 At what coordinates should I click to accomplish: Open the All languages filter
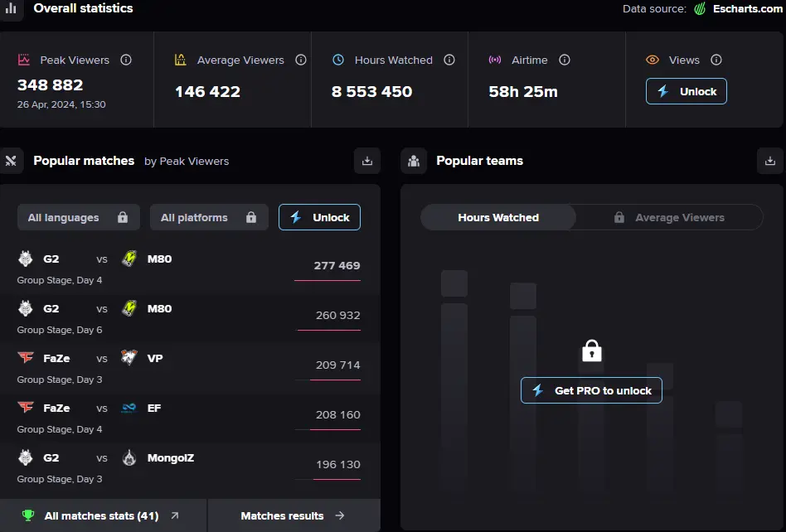click(79, 217)
